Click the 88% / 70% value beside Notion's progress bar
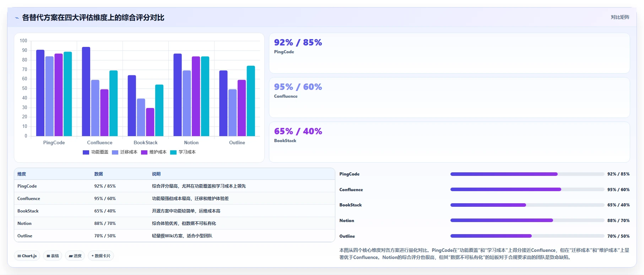The image size is (644, 275). [618, 221]
